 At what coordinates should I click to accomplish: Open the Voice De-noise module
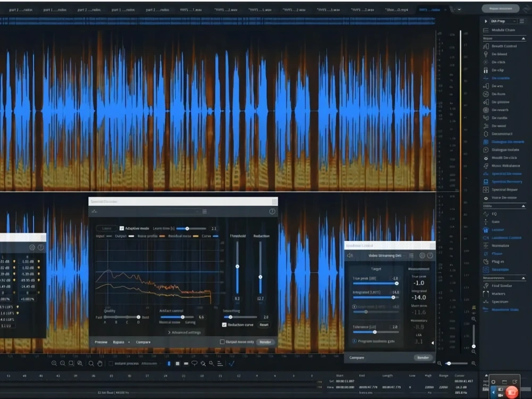point(500,197)
